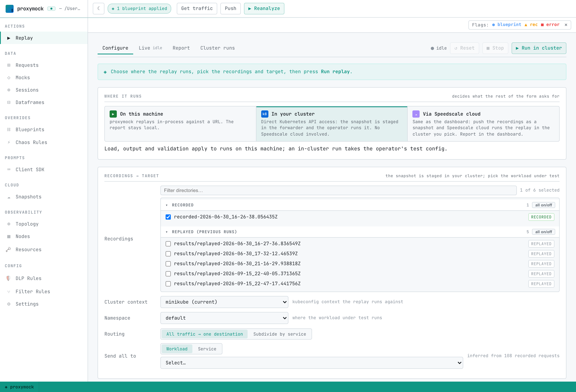Select In your cluster card
Screen dimensions: 576x392
(x=332, y=124)
